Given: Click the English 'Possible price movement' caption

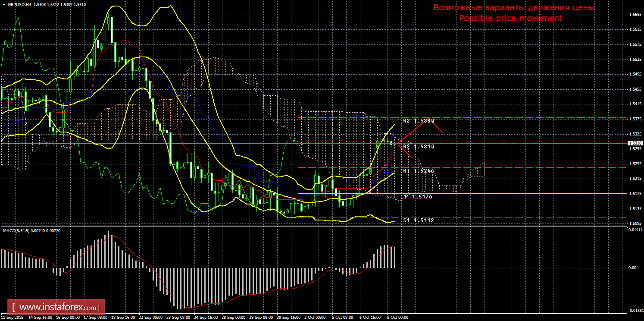Looking at the screenshot, I should click(x=510, y=18).
